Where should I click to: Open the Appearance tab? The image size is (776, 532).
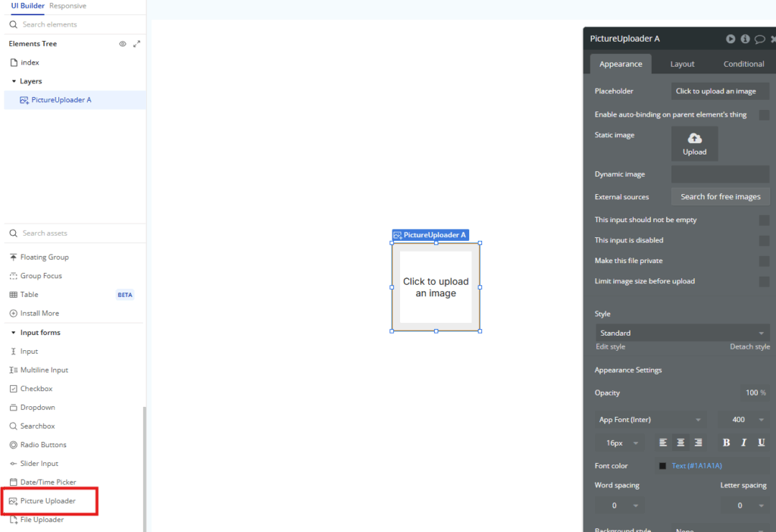point(621,64)
